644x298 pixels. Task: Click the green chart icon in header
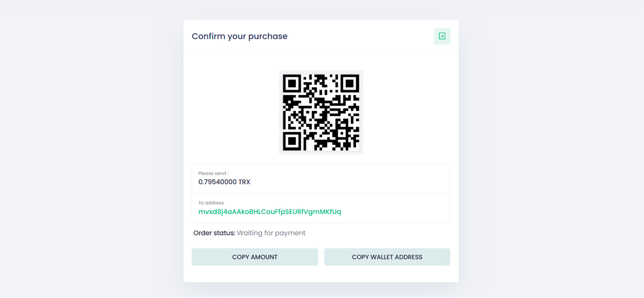[442, 36]
